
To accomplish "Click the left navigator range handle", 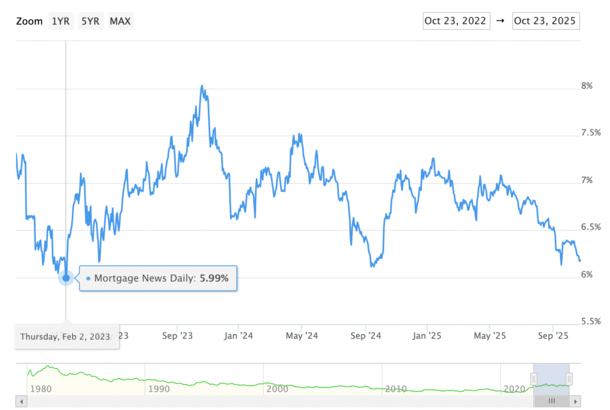I will [534, 378].
